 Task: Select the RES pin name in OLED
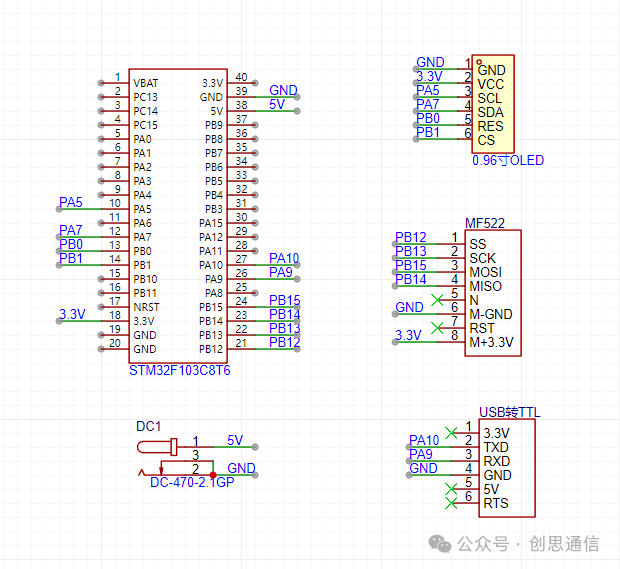490,126
